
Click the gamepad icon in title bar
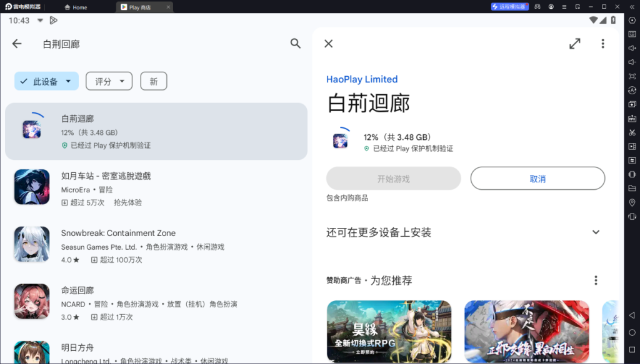pyautogui.click(x=537, y=6)
